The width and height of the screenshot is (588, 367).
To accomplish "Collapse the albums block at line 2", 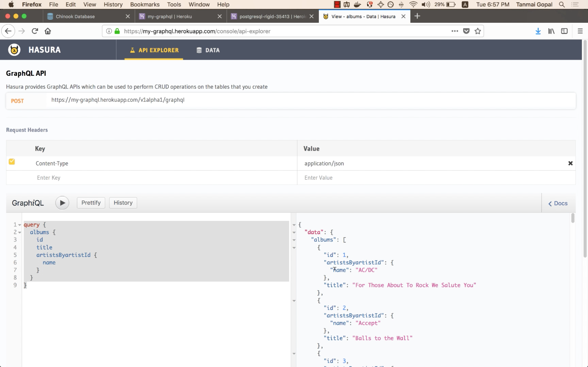I will 20,232.
